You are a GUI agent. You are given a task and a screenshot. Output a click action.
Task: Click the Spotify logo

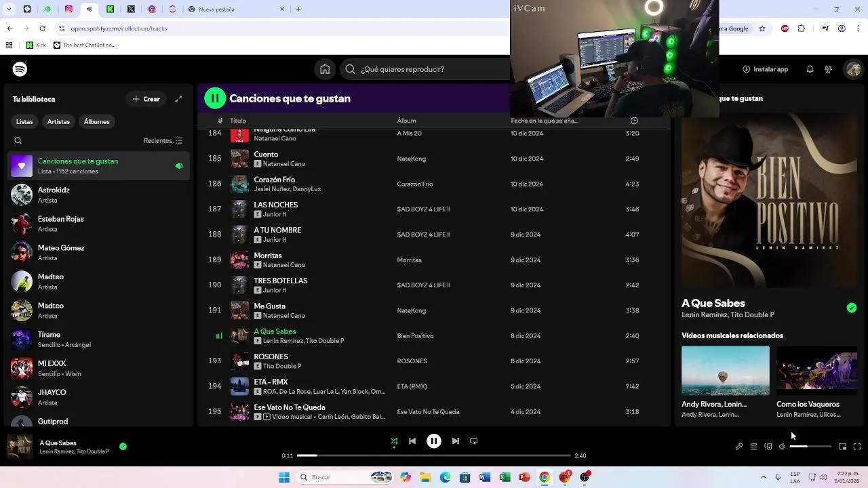[x=20, y=69]
